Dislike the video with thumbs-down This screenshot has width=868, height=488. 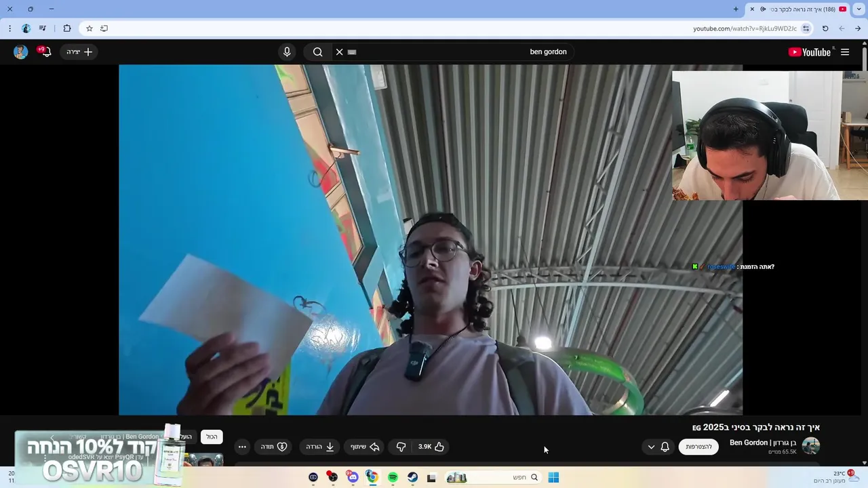tap(401, 447)
